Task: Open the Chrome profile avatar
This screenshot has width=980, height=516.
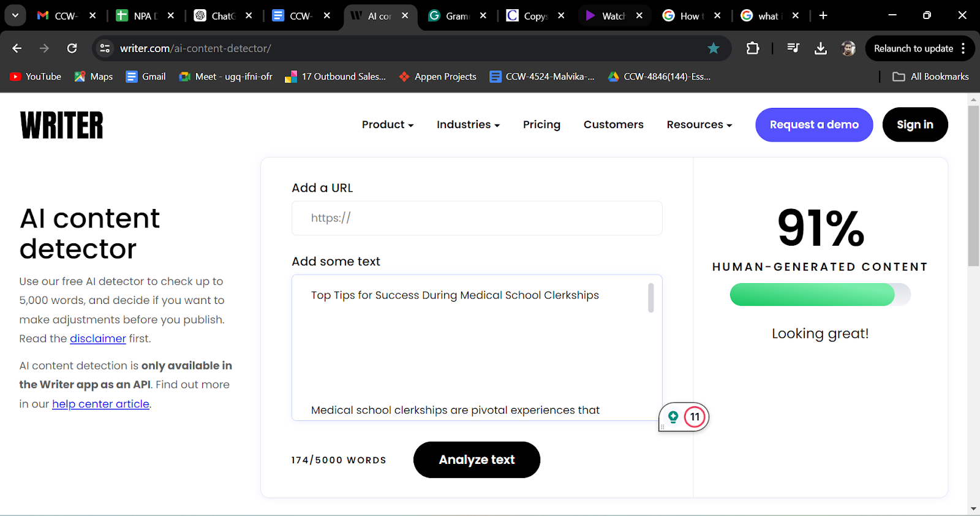Action: [x=848, y=48]
